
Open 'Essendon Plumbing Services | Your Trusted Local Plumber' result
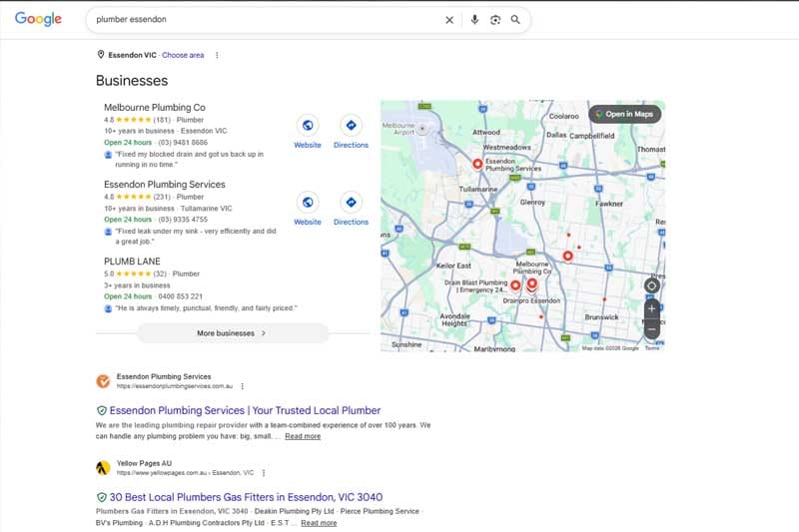pyautogui.click(x=245, y=410)
